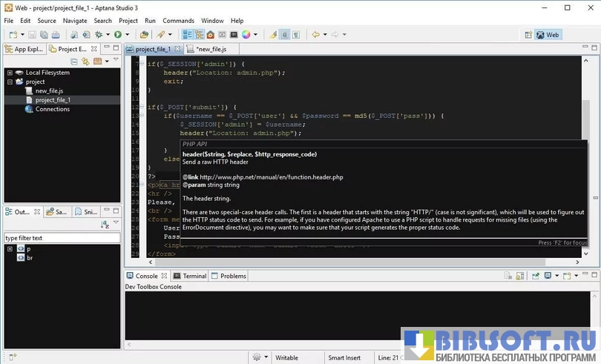
Task: Click the Print icon in toolbar
Action: tap(56, 35)
